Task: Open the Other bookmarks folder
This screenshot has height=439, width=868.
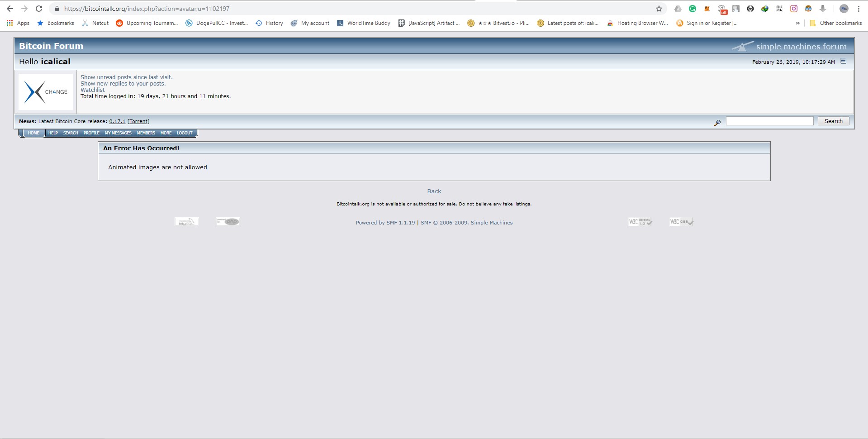Action: pos(835,23)
